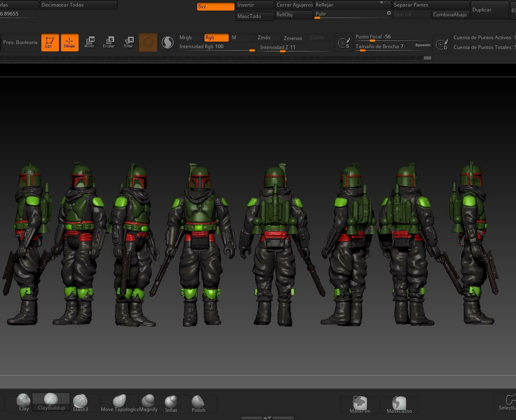516x420 pixels.
Task: Select the Slash3 brush
Action: [x=80, y=403]
